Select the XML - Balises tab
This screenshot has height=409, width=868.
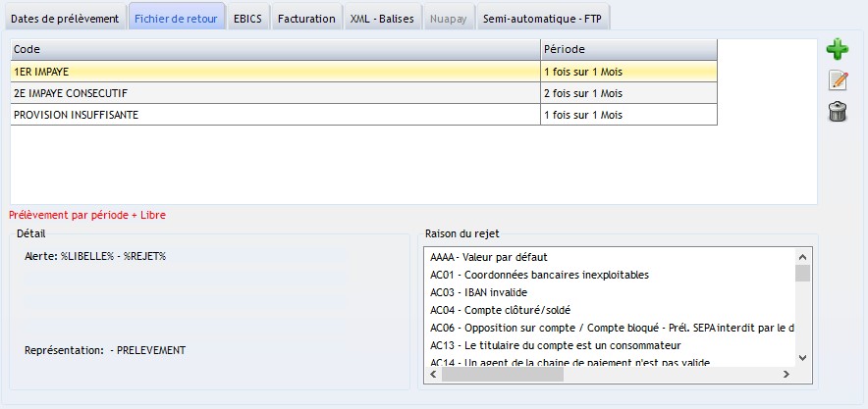(383, 18)
